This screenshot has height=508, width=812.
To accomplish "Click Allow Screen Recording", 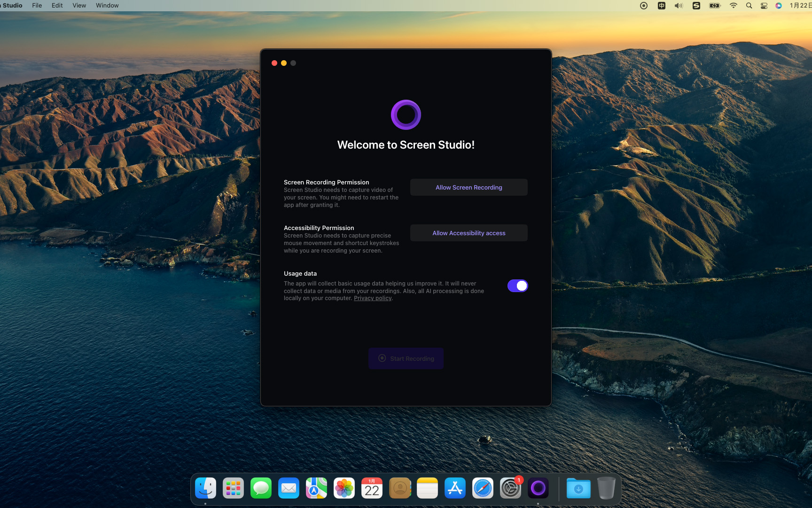I will [x=468, y=187].
